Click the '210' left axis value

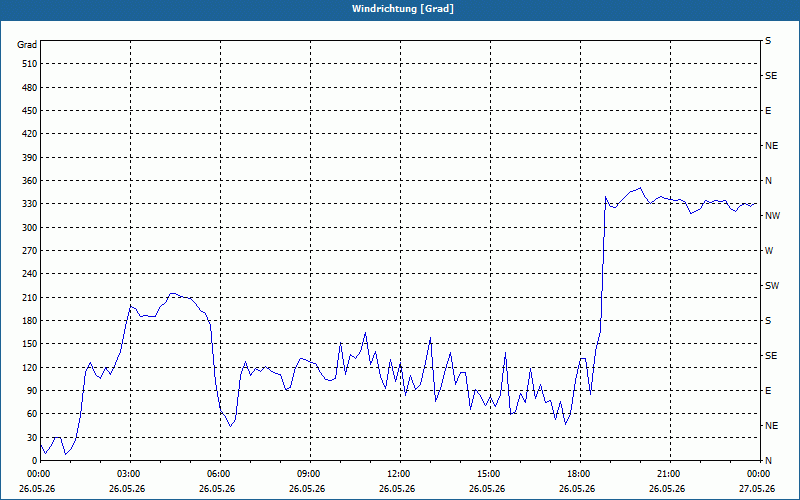tap(30, 297)
